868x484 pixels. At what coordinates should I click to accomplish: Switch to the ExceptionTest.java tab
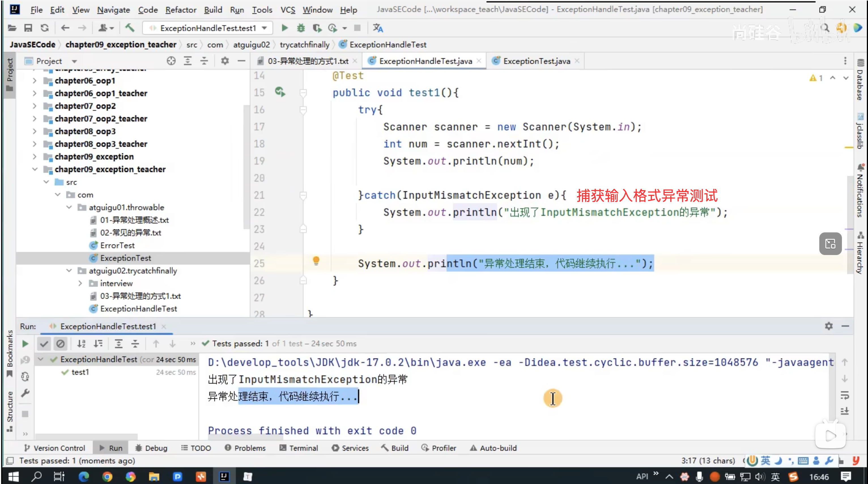[536, 61]
